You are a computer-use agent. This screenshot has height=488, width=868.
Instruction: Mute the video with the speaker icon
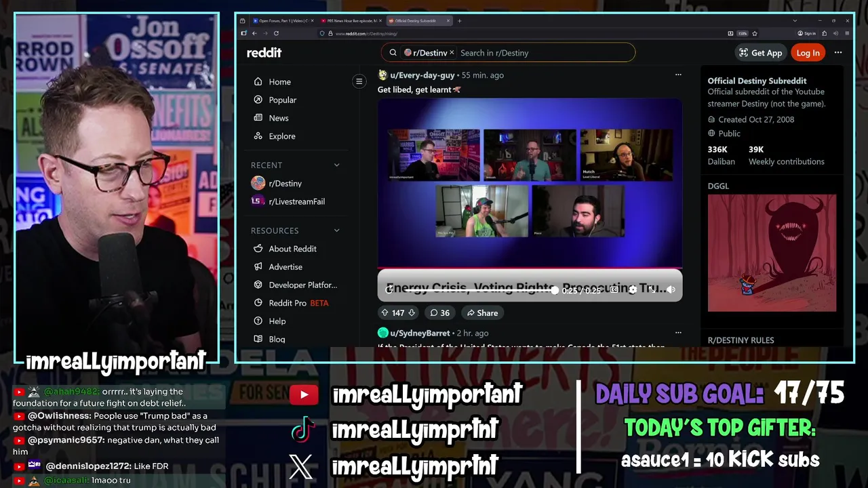671,289
